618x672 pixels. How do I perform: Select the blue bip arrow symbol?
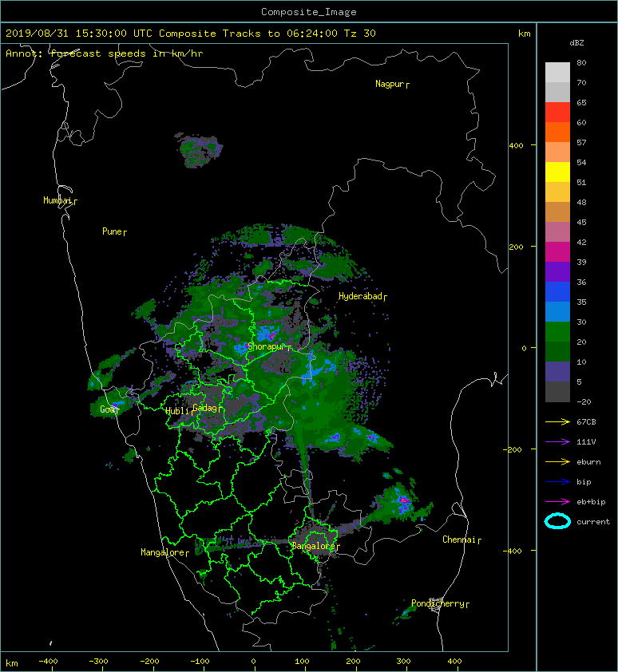point(557,482)
